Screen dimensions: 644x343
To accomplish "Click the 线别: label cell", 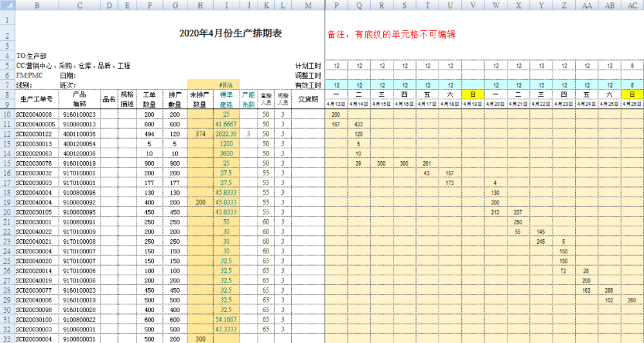I will pyautogui.click(x=24, y=86).
